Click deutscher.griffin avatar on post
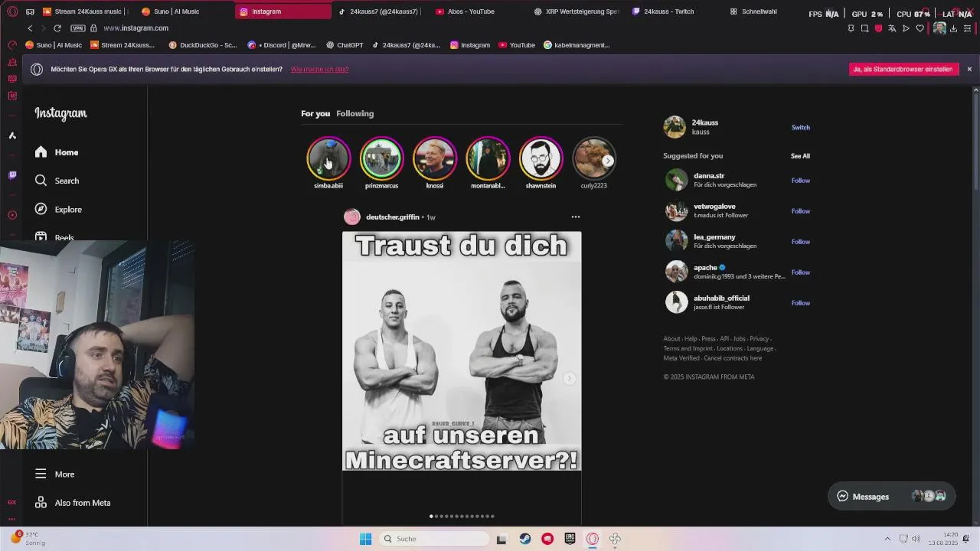The image size is (980, 551). (352, 217)
